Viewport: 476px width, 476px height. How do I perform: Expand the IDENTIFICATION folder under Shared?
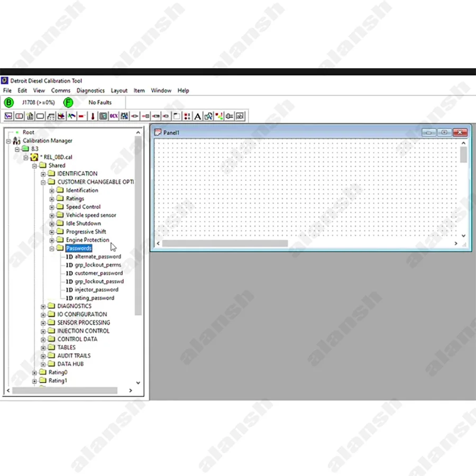[43, 174]
